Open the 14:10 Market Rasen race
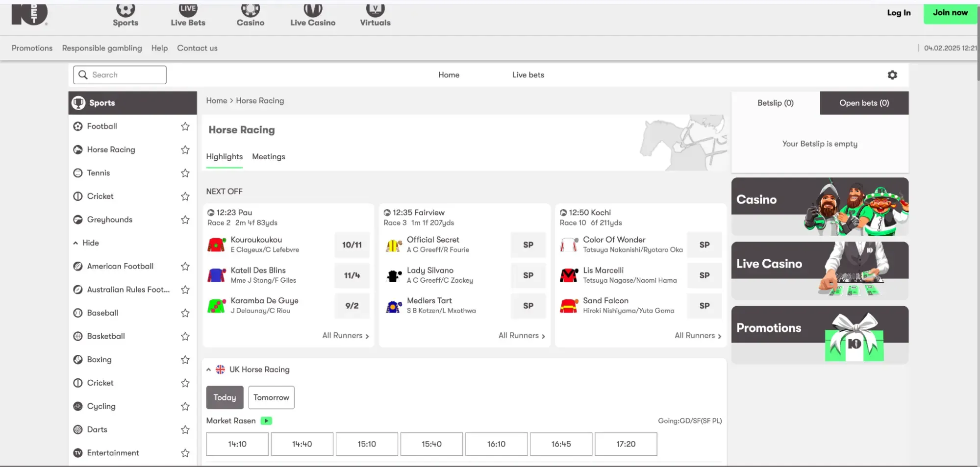 point(237,444)
